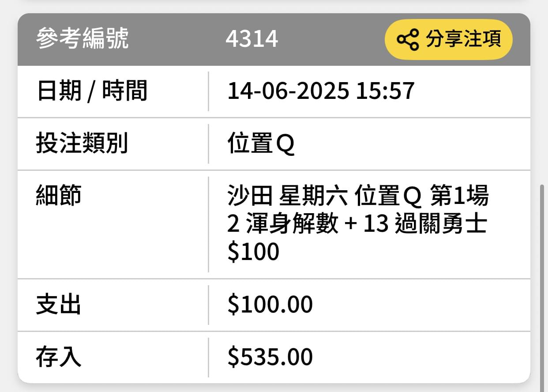
Task: Tap the grey header bar of the card
Action: point(274,40)
